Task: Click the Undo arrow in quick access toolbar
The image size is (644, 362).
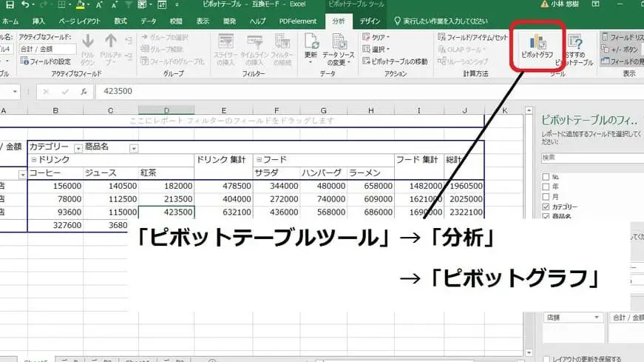Action: pyautogui.click(x=25, y=6)
